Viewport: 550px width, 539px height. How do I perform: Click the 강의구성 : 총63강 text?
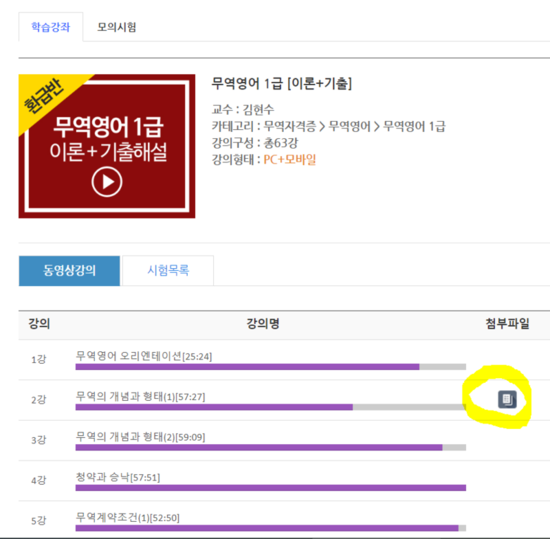[255, 143]
